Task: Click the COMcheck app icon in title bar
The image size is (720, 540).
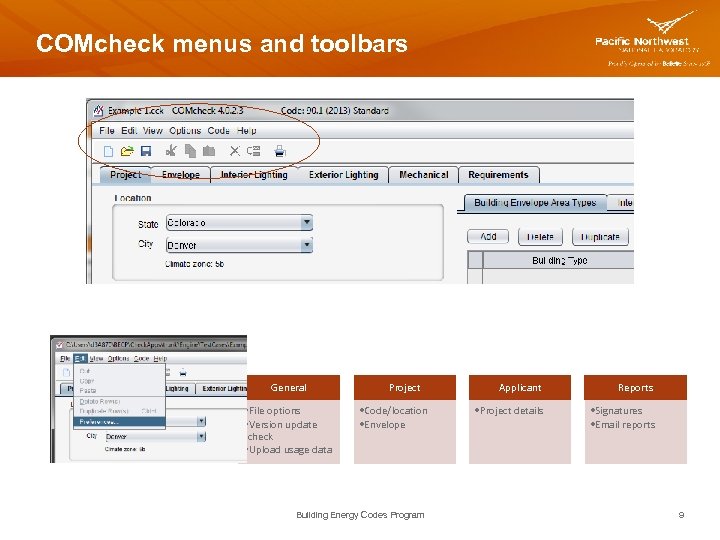Action: tap(98, 110)
